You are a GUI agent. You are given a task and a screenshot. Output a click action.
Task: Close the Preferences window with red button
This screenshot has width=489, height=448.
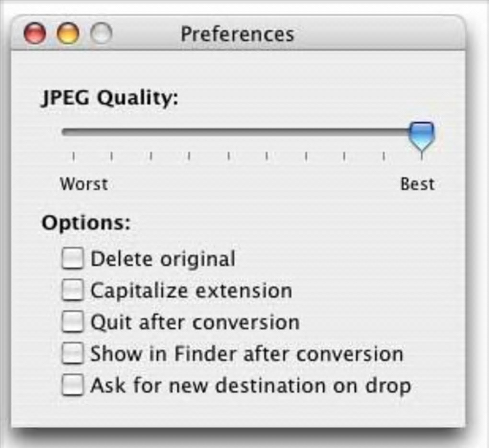click(x=35, y=34)
